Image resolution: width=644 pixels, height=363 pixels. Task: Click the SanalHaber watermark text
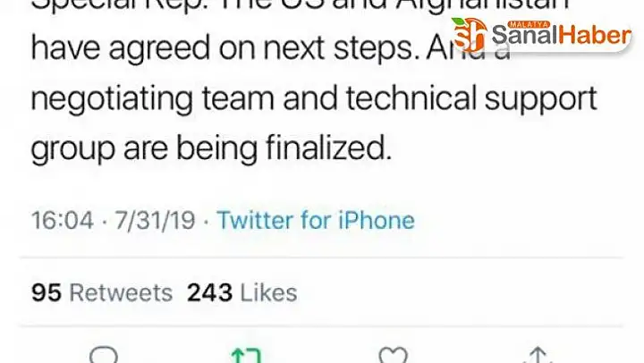click(561, 35)
